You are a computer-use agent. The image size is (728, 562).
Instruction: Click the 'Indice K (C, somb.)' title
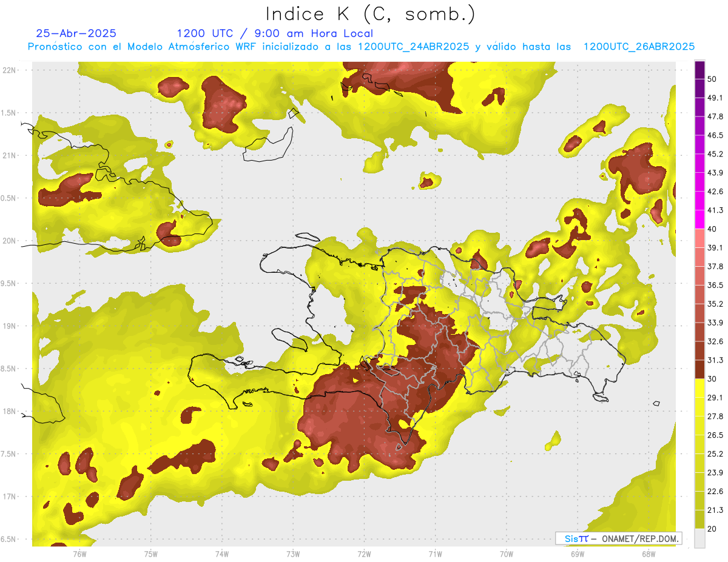click(371, 14)
